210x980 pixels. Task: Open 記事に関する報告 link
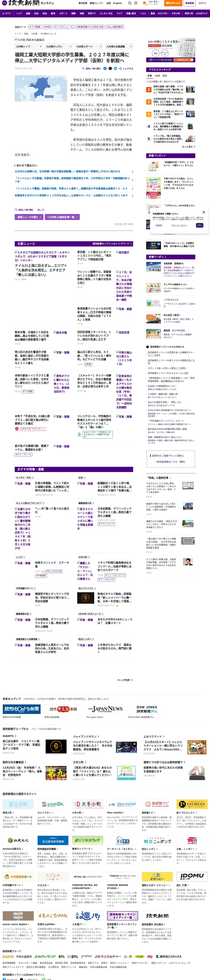tap(124, 224)
